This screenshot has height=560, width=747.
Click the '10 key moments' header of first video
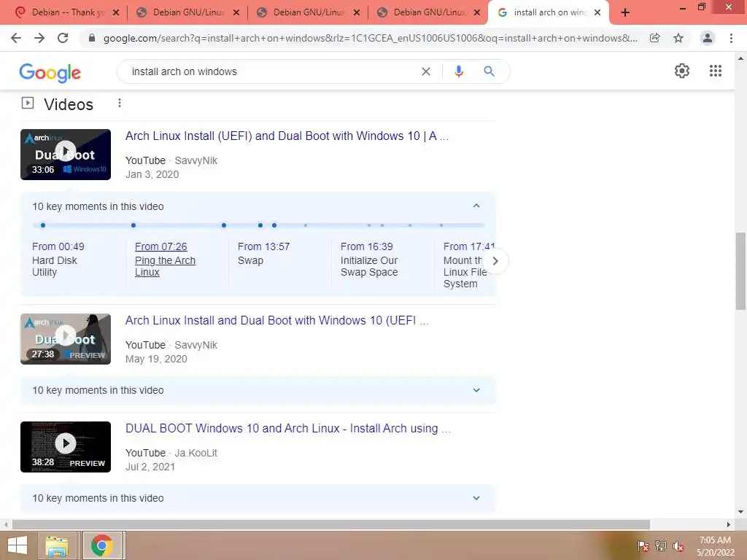[258, 206]
